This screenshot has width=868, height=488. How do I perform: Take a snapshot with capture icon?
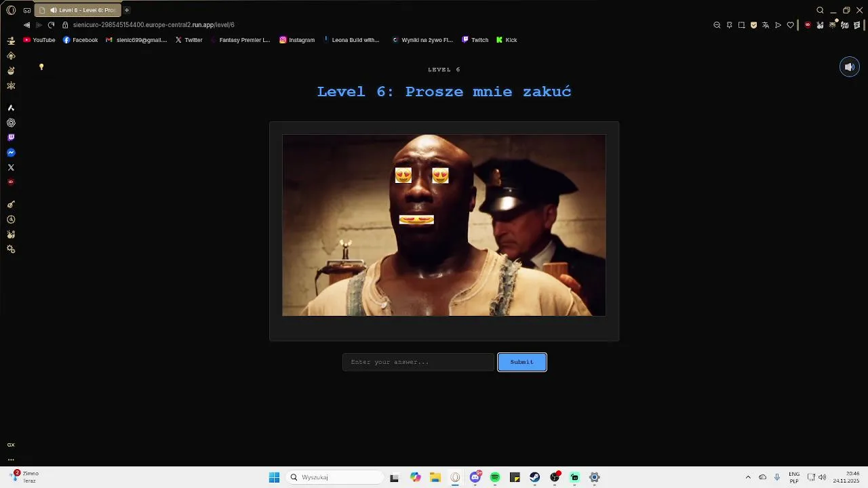[742, 25]
